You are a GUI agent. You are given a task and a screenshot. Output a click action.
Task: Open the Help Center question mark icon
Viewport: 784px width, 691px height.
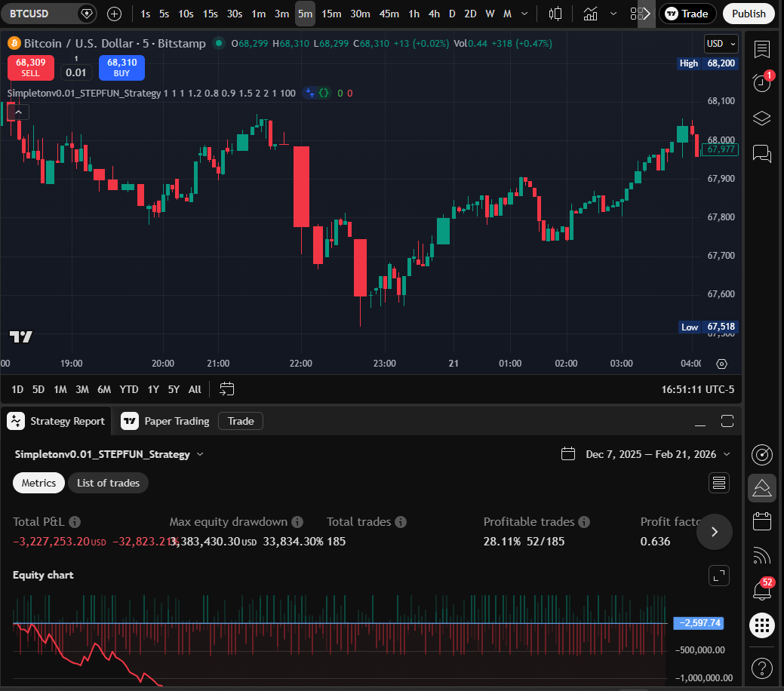[x=762, y=668]
